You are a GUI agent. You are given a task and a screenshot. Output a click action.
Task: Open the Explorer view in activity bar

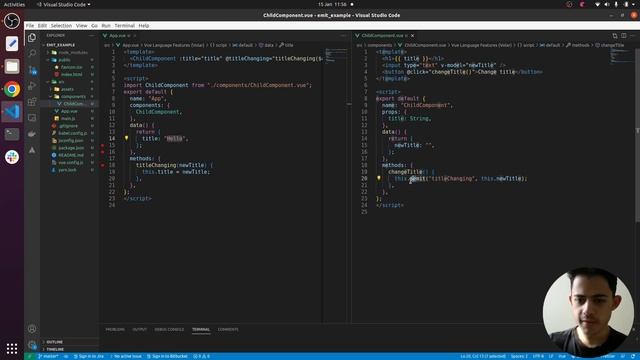(32, 38)
